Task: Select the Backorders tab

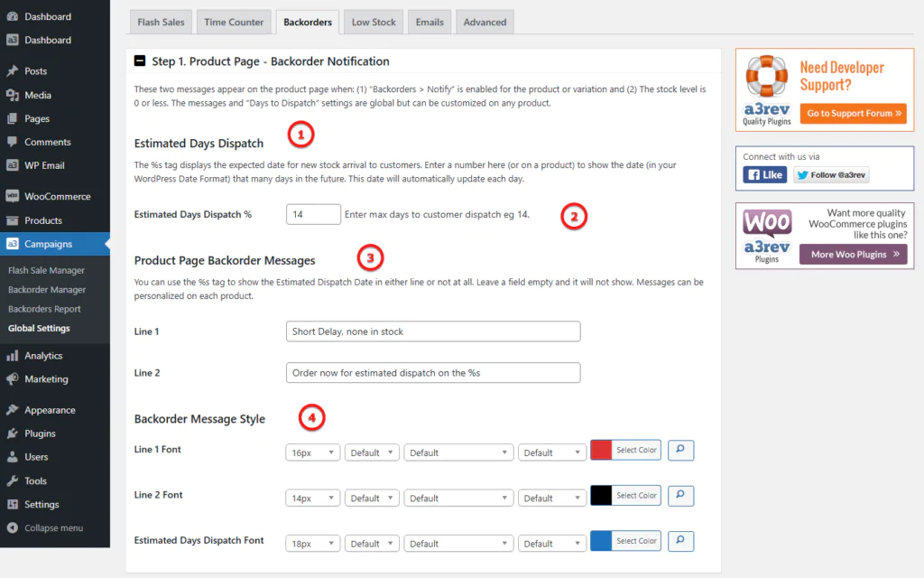Action: [x=308, y=22]
